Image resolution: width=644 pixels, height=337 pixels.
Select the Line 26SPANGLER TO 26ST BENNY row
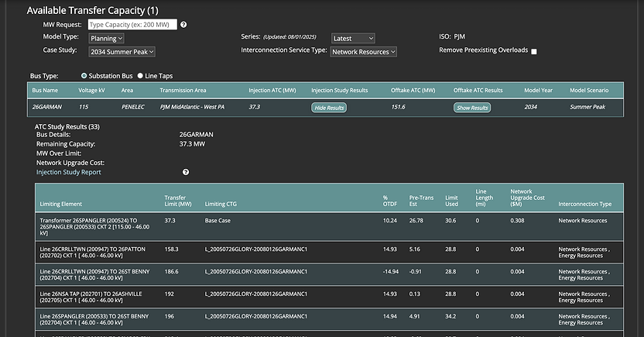329,319
